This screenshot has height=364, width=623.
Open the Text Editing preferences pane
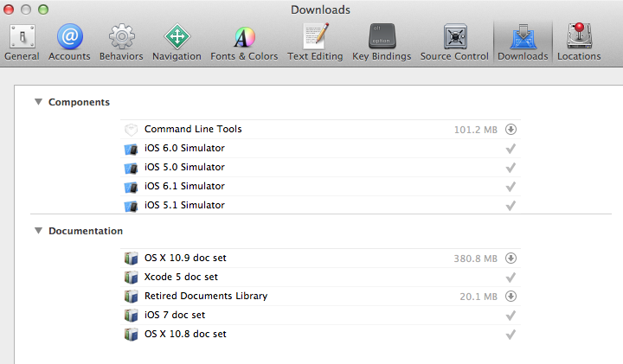click(x=315, y=42)
